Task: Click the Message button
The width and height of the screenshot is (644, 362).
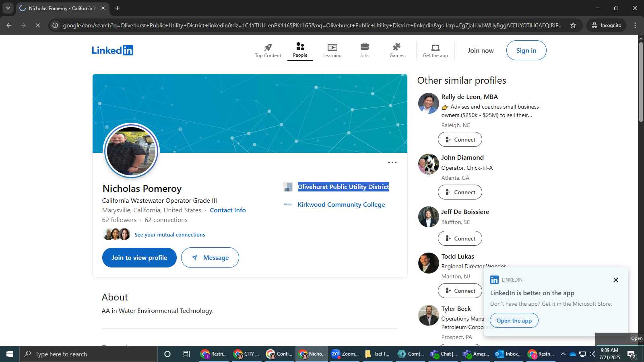Action: (210, 257)
